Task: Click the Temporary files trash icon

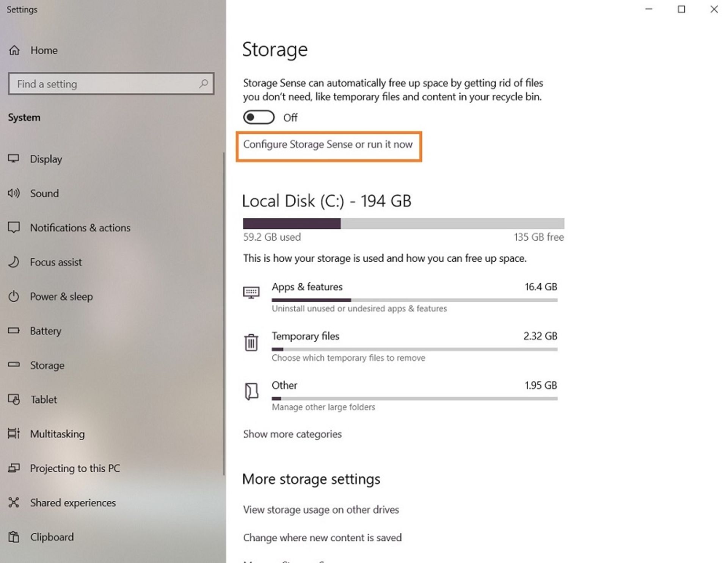Action: [x=251, y=342]
